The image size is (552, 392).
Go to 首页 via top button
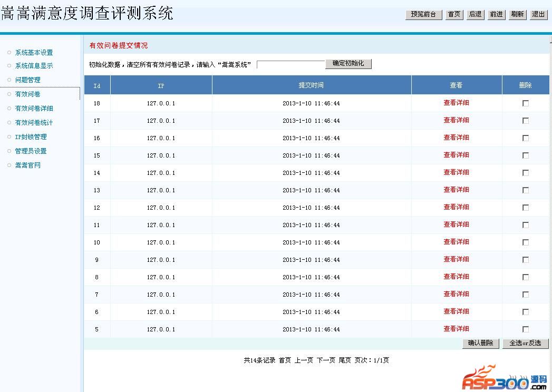(454, 14)
